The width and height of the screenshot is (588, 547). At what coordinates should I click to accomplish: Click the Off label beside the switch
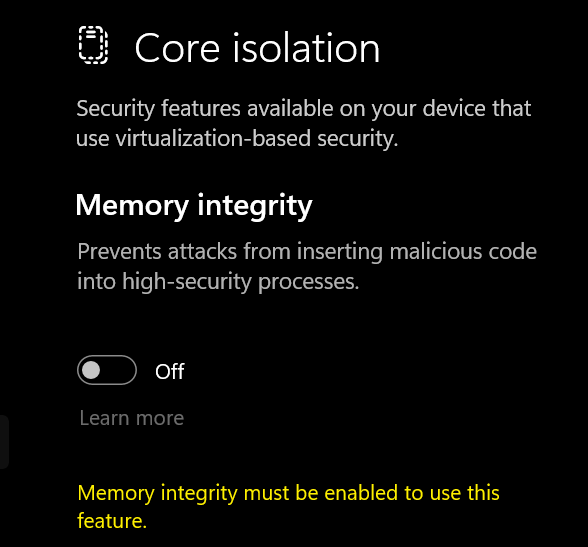(x=170, y=372)
